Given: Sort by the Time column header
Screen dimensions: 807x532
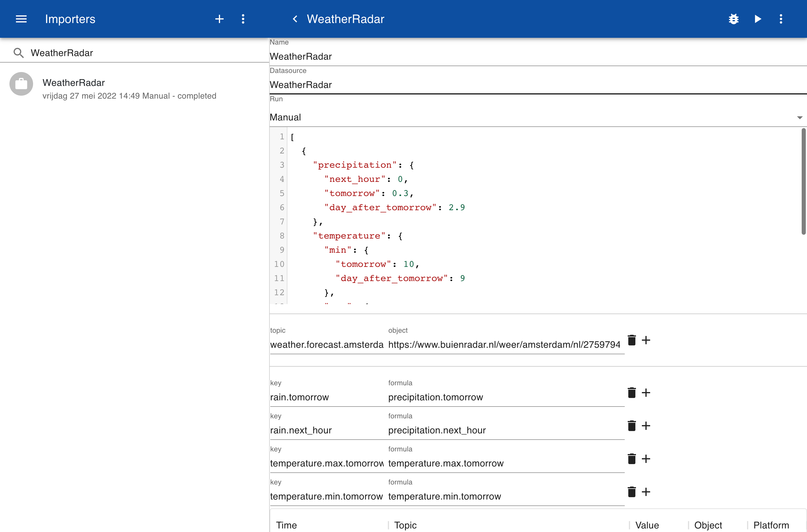Looking at the screenshot, I should tap(286, 525).
